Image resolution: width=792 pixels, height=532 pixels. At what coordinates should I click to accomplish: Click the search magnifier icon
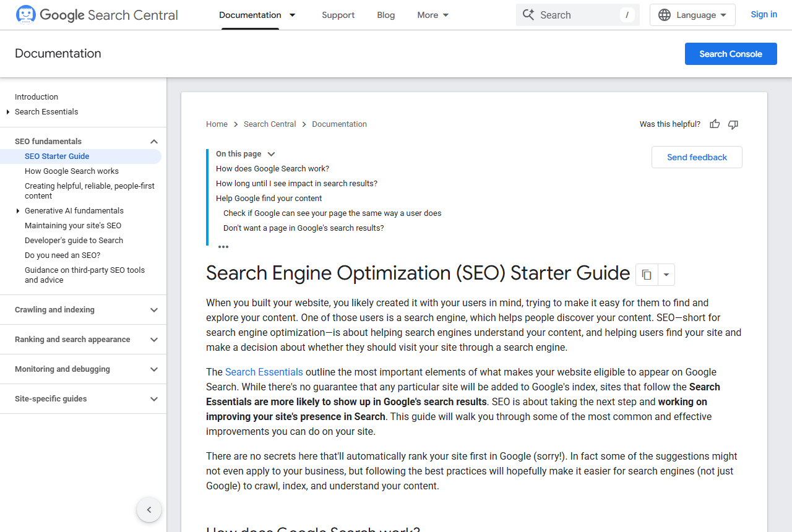point(528,15)
